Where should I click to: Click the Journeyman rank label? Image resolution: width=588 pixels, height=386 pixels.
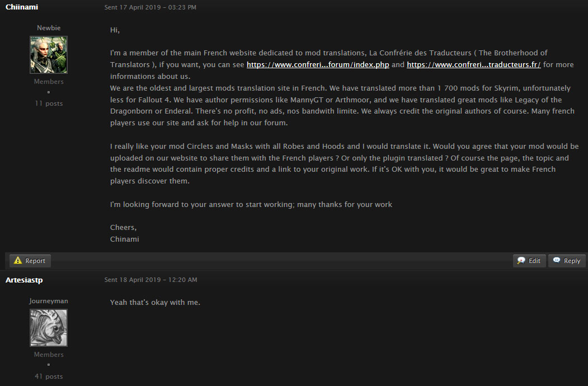tap(49, 301)
